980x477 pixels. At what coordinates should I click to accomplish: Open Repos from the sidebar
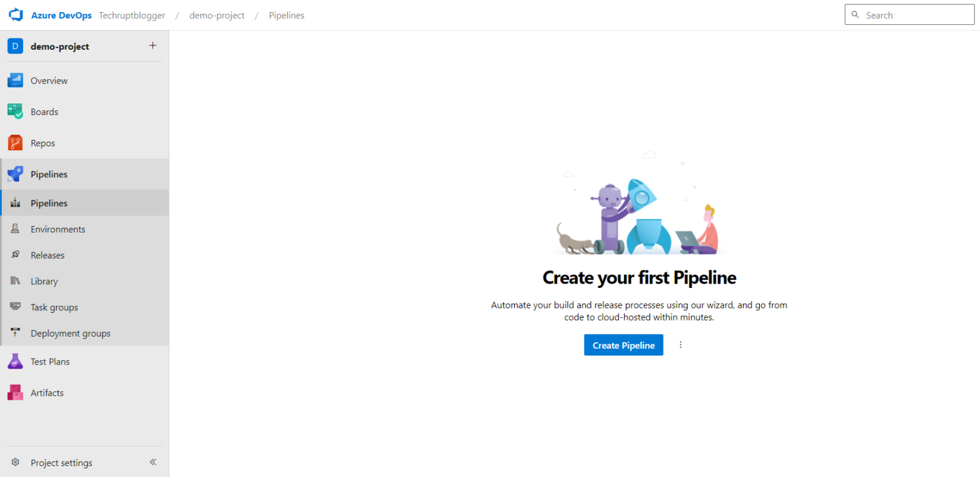(x=43, y=142)
